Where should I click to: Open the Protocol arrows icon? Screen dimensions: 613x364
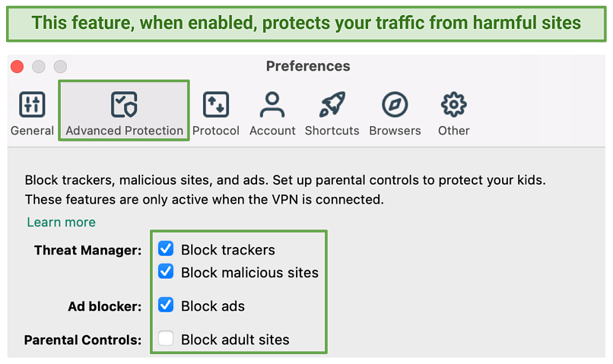(x=216, y=105)
